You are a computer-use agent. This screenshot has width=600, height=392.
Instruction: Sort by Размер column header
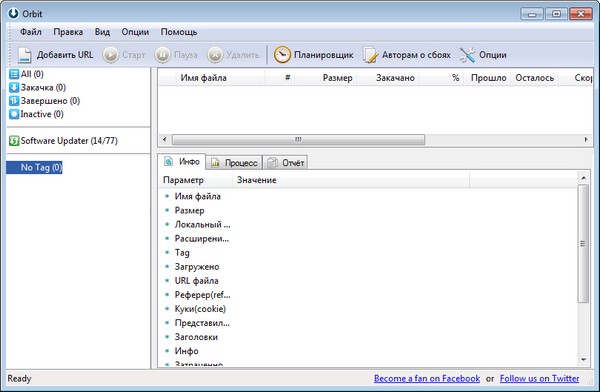(326, 78)
